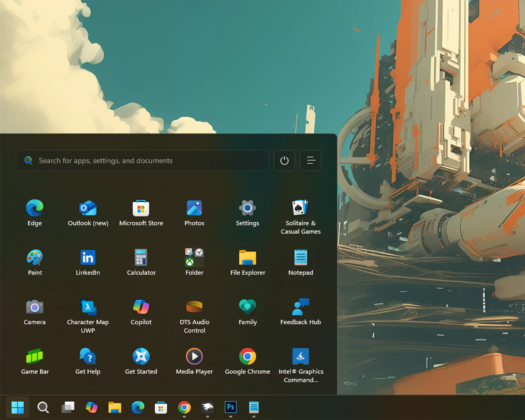Open Microsoft Store from the taskbar
Image resolution: width=525 pixels, height=420 pixels.
[161, 407]
